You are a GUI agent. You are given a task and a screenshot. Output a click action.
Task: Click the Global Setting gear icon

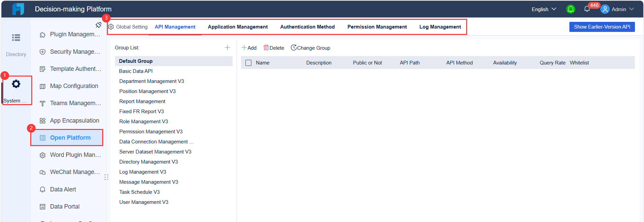point(111,27)
